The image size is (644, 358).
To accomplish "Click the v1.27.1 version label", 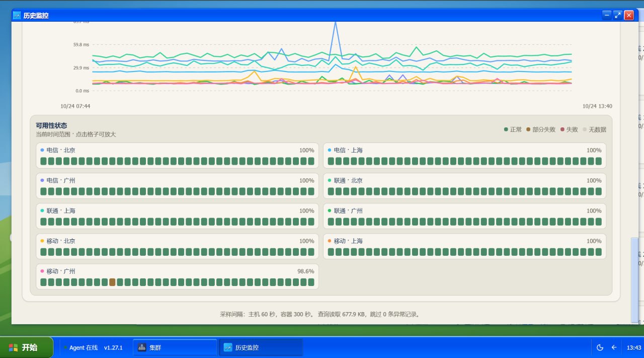I will pyautogui.click(x=113, y=347).
